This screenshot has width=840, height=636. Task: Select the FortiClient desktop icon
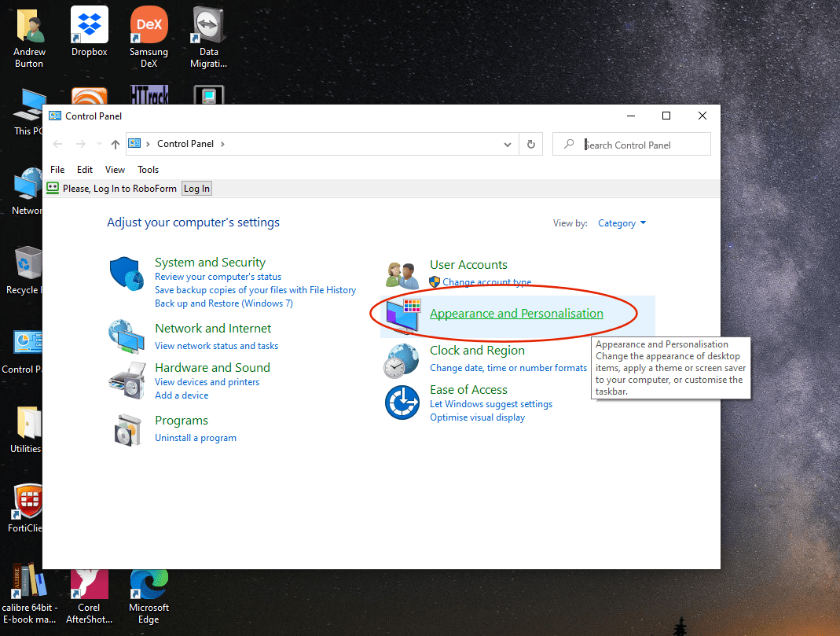(x=26, y=509)
